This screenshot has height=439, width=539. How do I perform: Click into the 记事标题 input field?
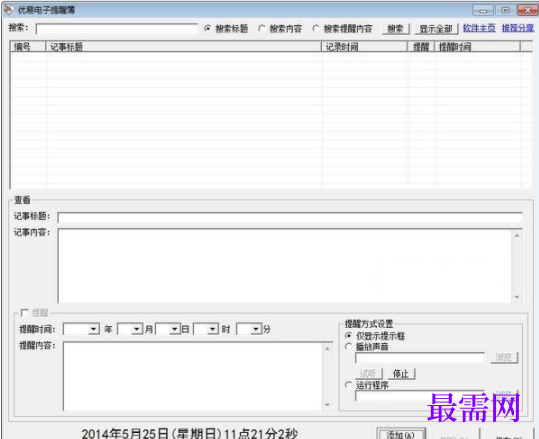(x=290, y=217)
